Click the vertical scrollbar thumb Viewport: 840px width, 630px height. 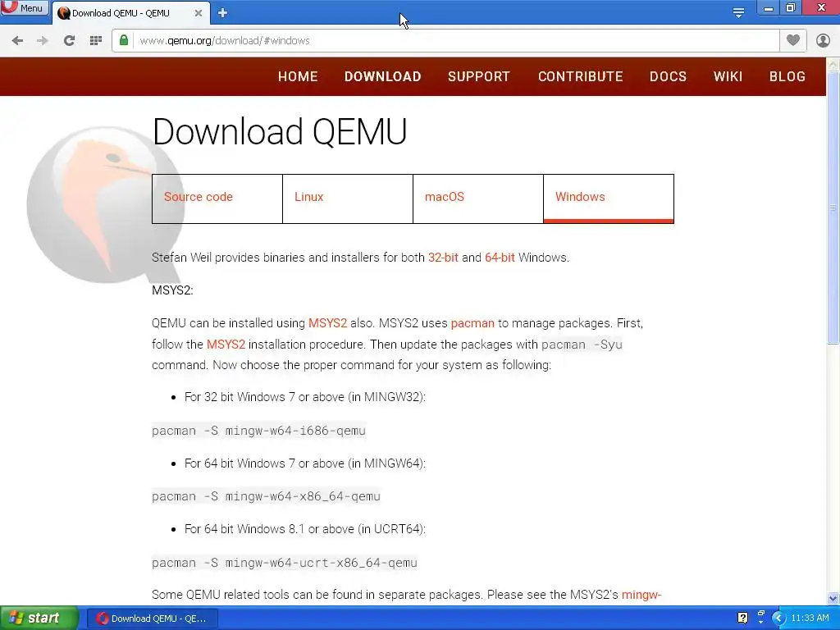tap(833, 208)
